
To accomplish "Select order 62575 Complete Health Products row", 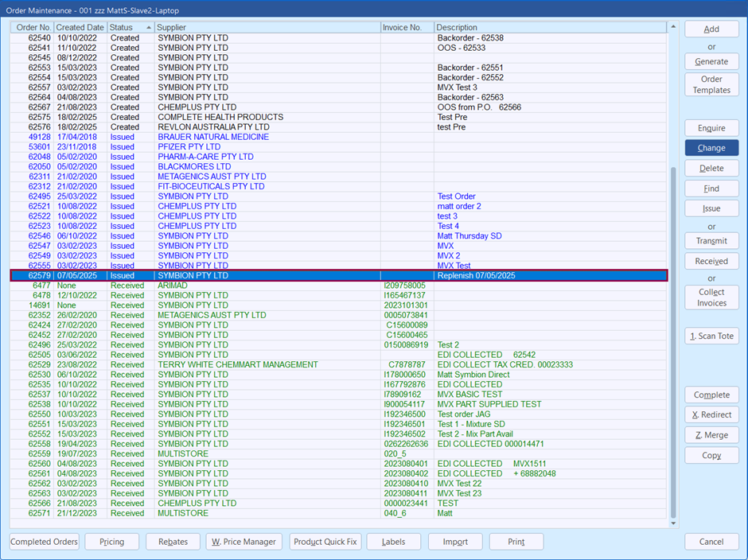I will click(220, 117).
